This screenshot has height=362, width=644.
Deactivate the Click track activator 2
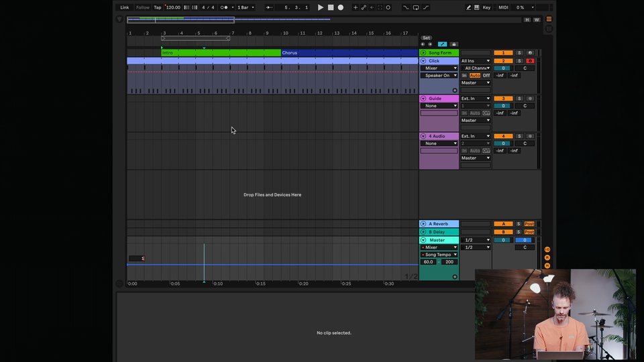pyautogui.click(x=503, y=61)
